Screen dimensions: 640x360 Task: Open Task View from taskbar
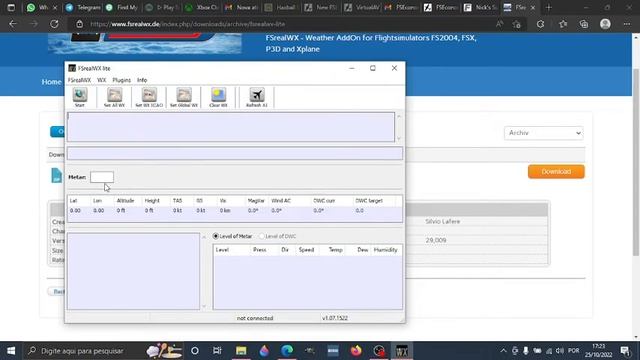pyautogui.click(x=217, y=351)
